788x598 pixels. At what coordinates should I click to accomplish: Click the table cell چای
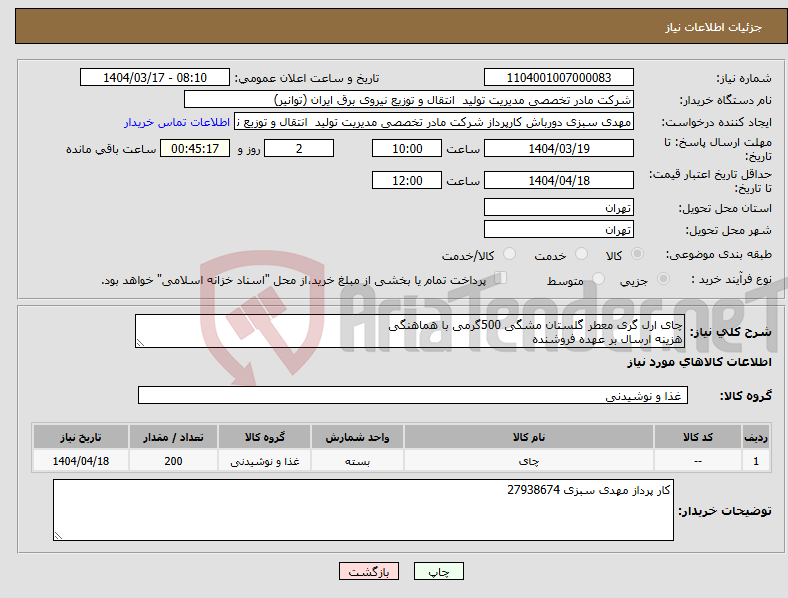click(x=529, y=460)
